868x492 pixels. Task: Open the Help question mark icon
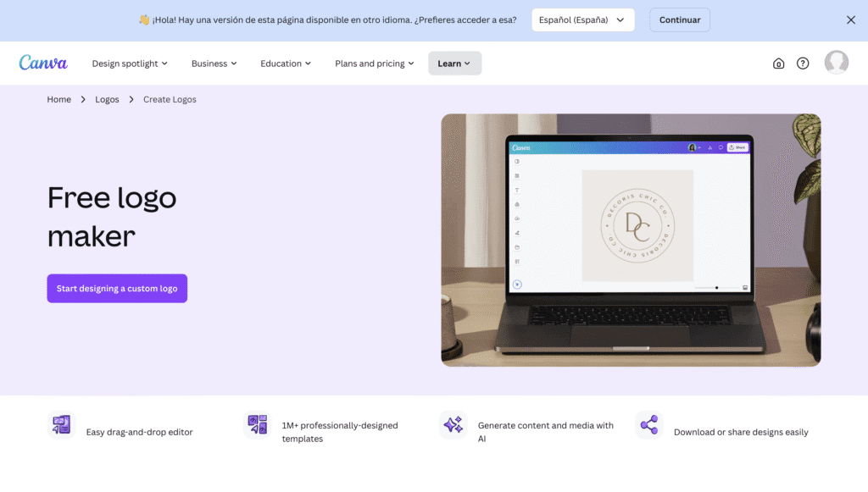pyautogui.click(x=803, y=64)
